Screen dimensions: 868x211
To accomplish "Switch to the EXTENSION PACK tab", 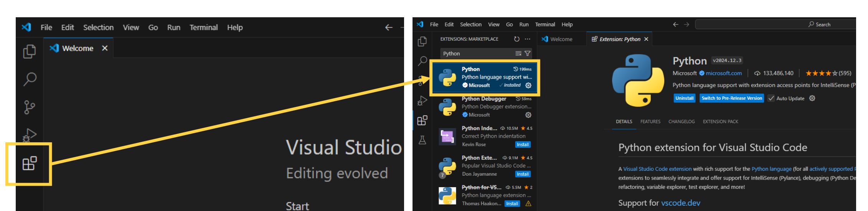I will click(721, 122).
